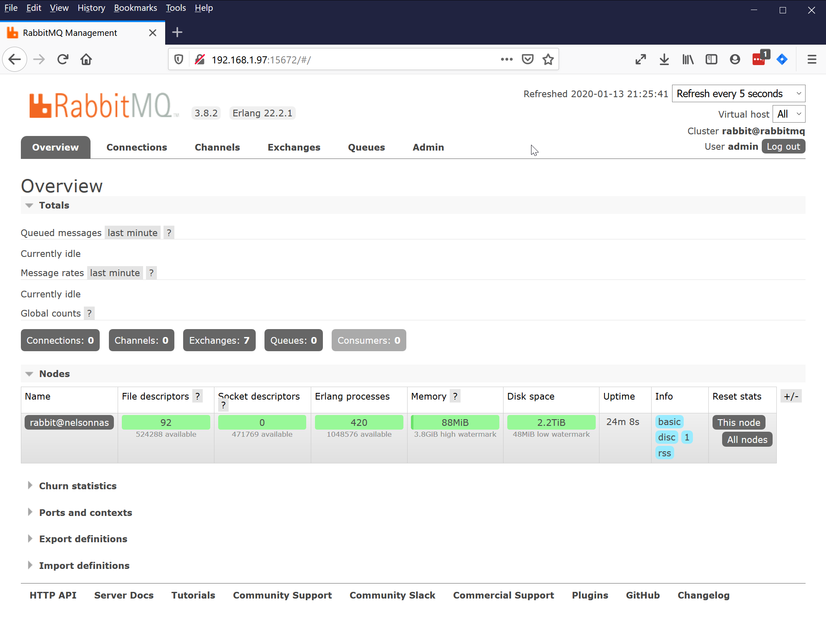
Task: Click Queued messages last minute range
Action: click(133, 233)
